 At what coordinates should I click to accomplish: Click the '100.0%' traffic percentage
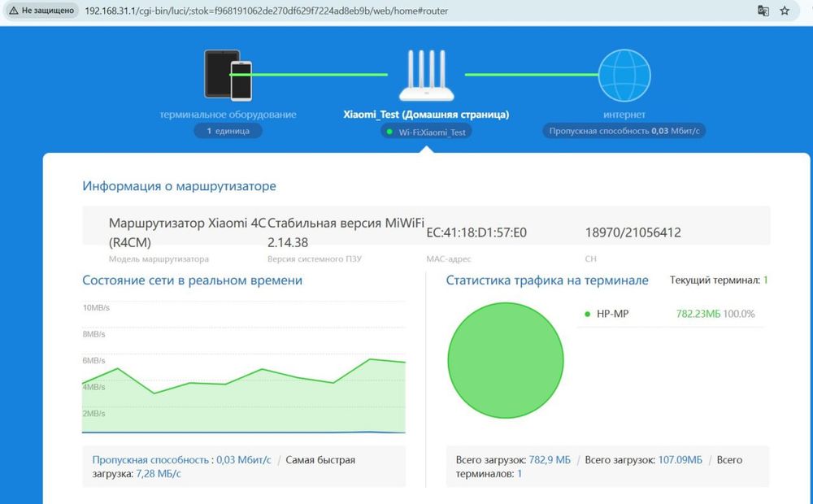pos(739,314)
